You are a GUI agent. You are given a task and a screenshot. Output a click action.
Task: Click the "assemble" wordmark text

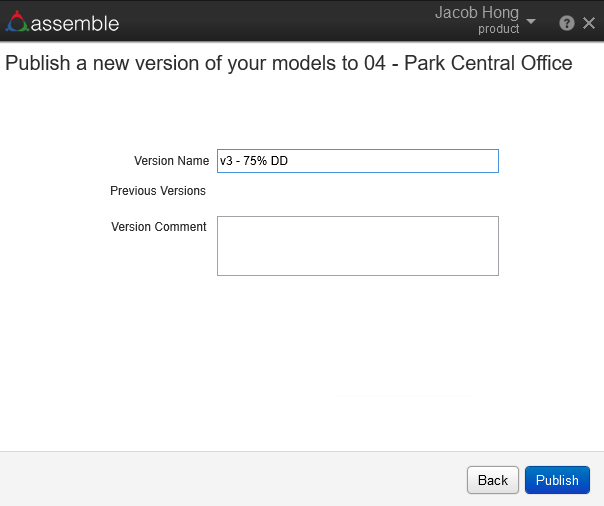pos(75,23)
